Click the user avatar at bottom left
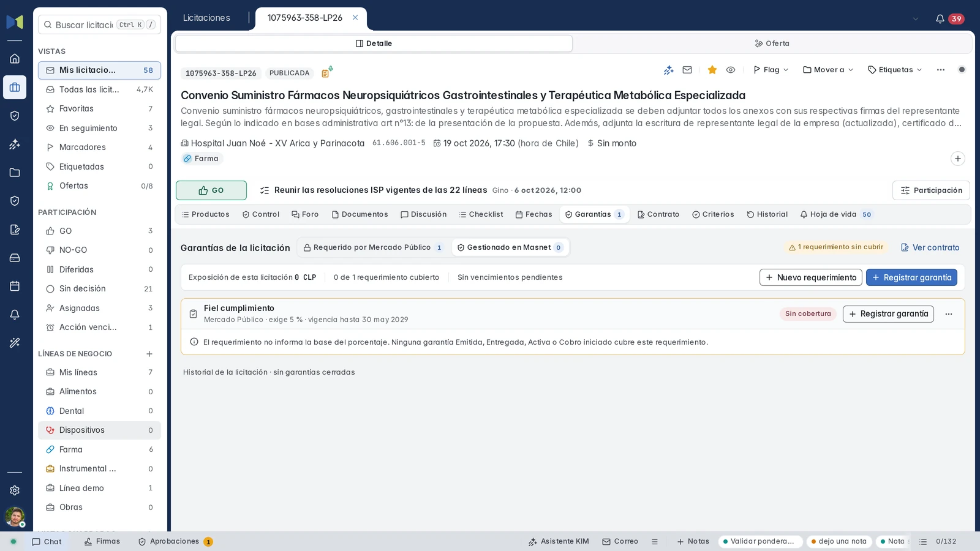The width and height of the screenshot is (980, 551). click(15, 516)
